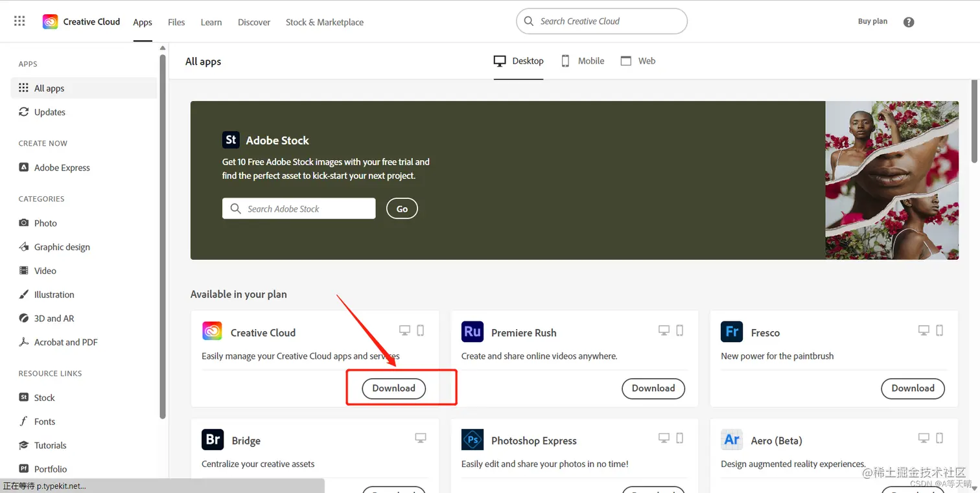Viewport: 980px width, 493px height.
Task: Click the Buy plan link
Action: coord(872,21)
